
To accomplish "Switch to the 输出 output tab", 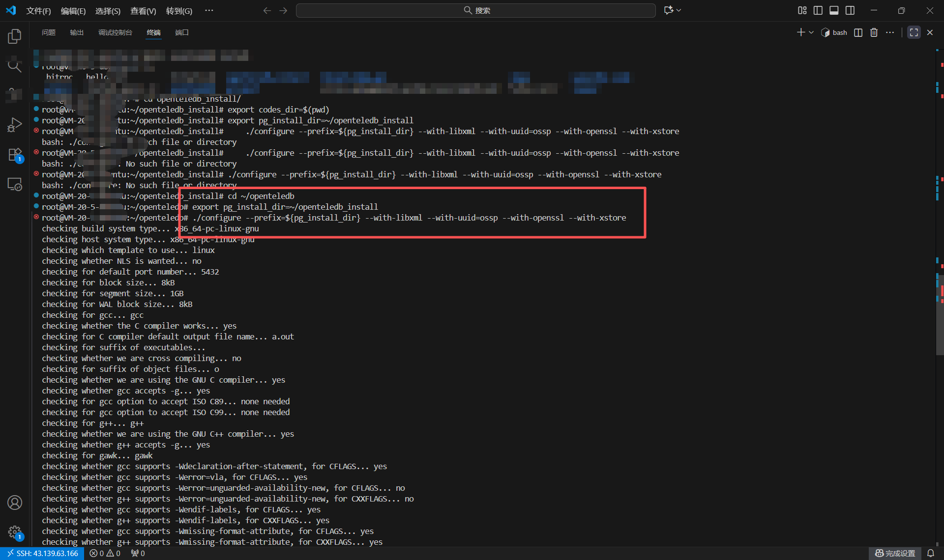I will tap(77, 32).
